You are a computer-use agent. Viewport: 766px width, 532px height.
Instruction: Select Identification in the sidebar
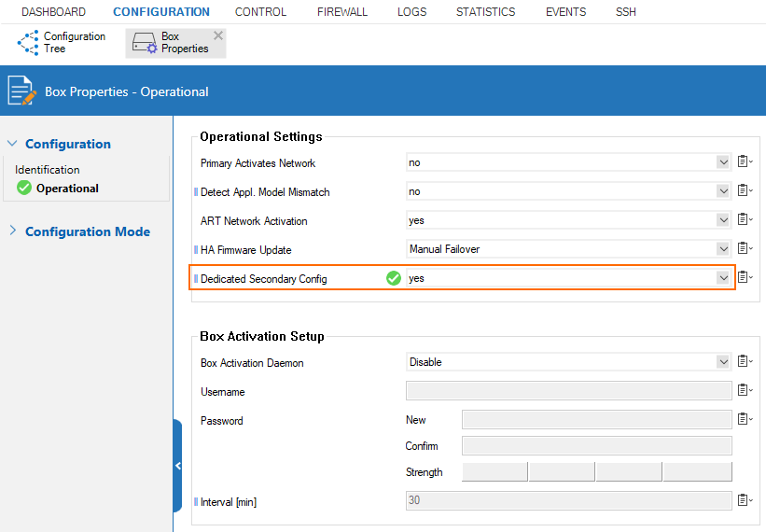point(47,170)
